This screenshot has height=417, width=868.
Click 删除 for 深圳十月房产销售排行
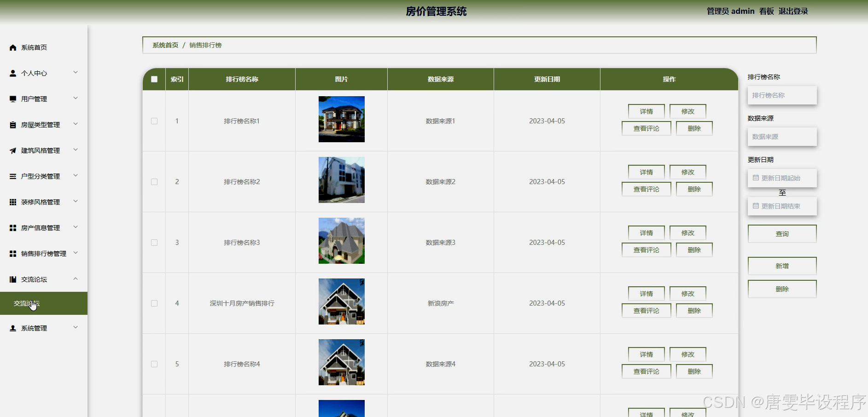pyautogui.click(x=694, y=311)
